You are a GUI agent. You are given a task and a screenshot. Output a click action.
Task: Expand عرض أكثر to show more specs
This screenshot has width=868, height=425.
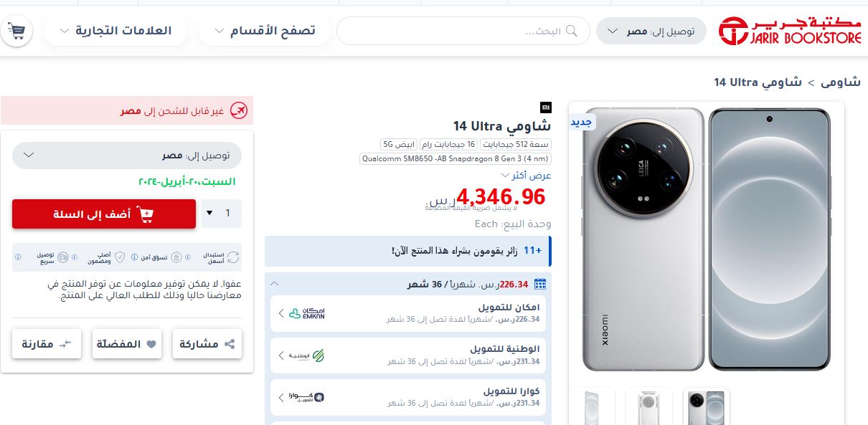click(526, 175)
